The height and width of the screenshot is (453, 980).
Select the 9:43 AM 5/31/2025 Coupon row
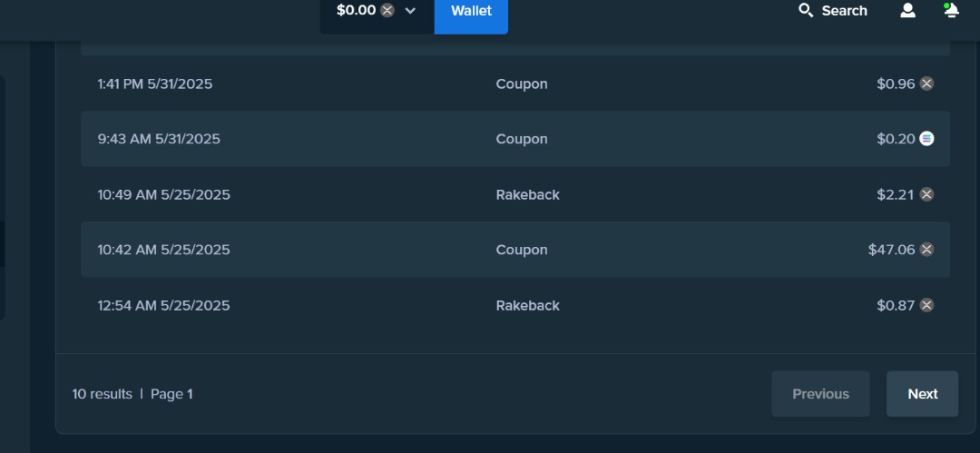515,139
